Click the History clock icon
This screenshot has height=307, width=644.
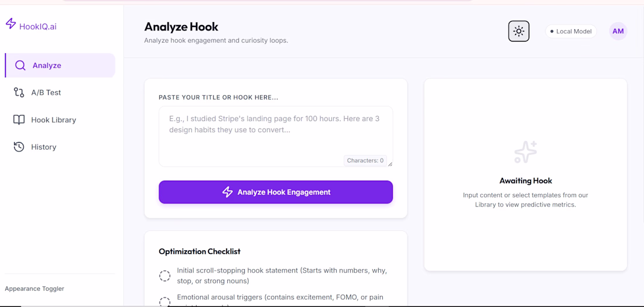click(19, 147)
